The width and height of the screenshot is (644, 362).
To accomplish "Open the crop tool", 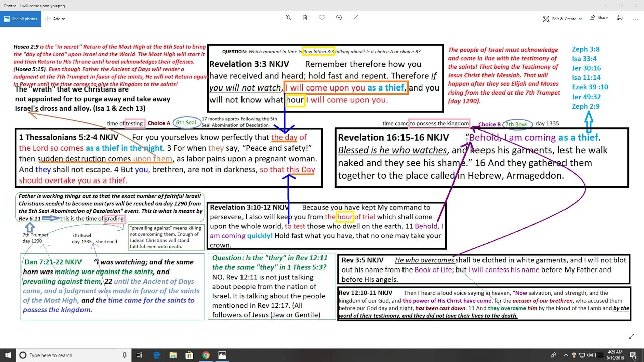I will (356, 18).
